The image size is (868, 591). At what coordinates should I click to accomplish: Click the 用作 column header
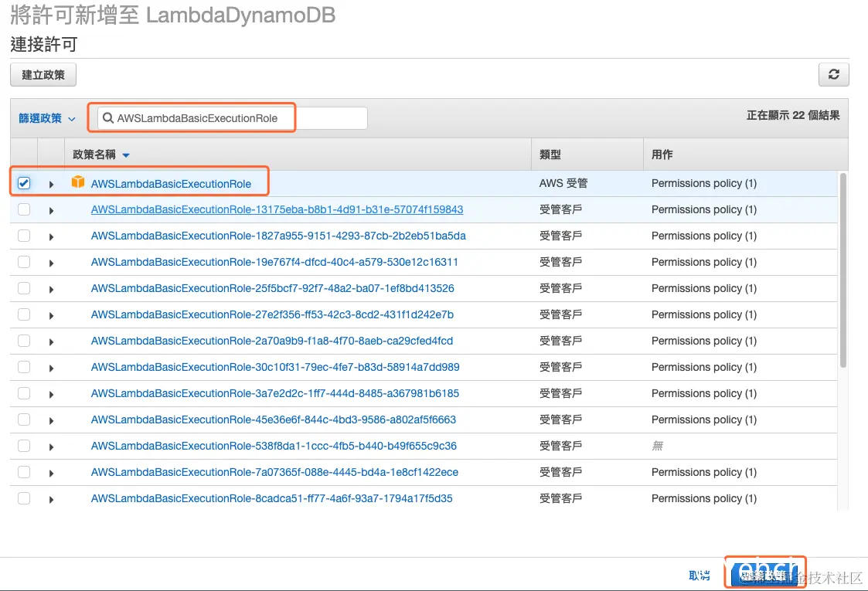coord(662,155)
